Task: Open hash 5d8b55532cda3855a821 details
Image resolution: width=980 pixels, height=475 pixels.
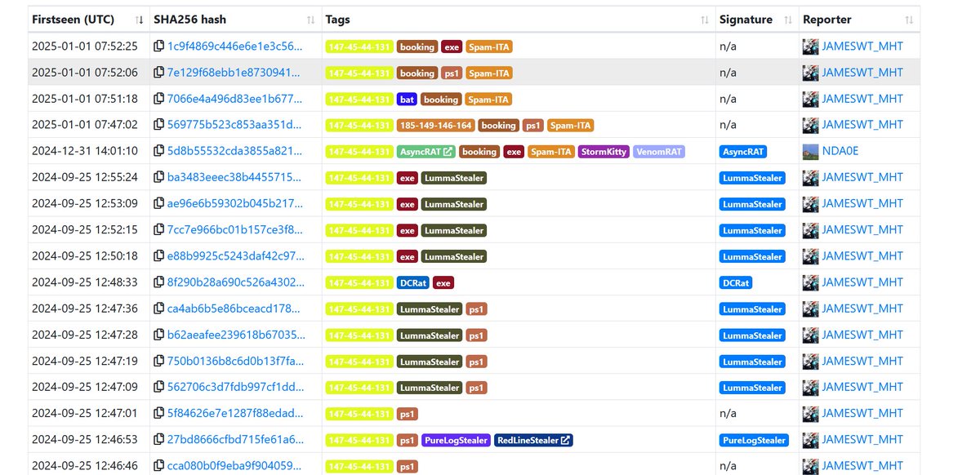Action: [234, 151]
